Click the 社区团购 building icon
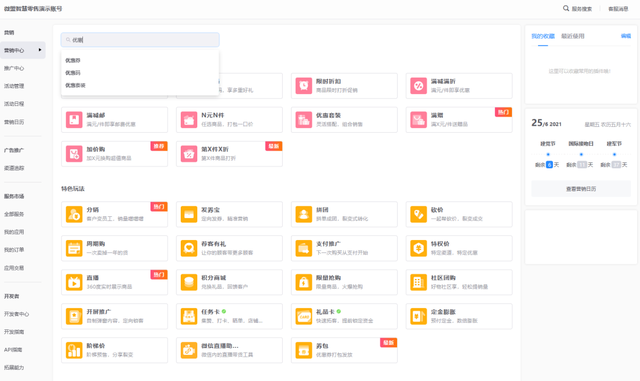The height and width of the screenshot is (381, 640). pos(418,282)
